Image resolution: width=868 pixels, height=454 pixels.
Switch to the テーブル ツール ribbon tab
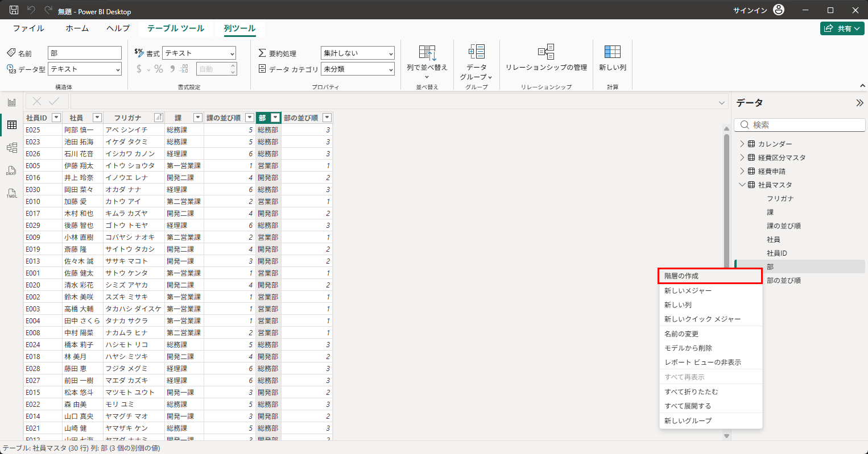pos(176,28)
